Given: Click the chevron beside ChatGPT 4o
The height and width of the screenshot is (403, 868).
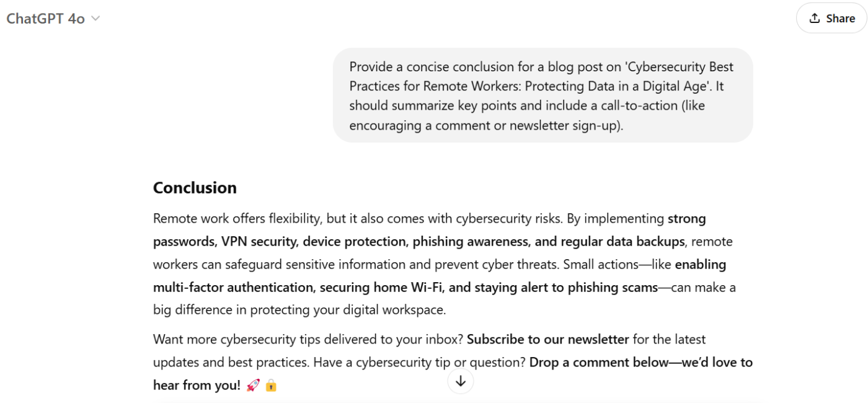Looking at the screenshot, I should coord(95,19).
